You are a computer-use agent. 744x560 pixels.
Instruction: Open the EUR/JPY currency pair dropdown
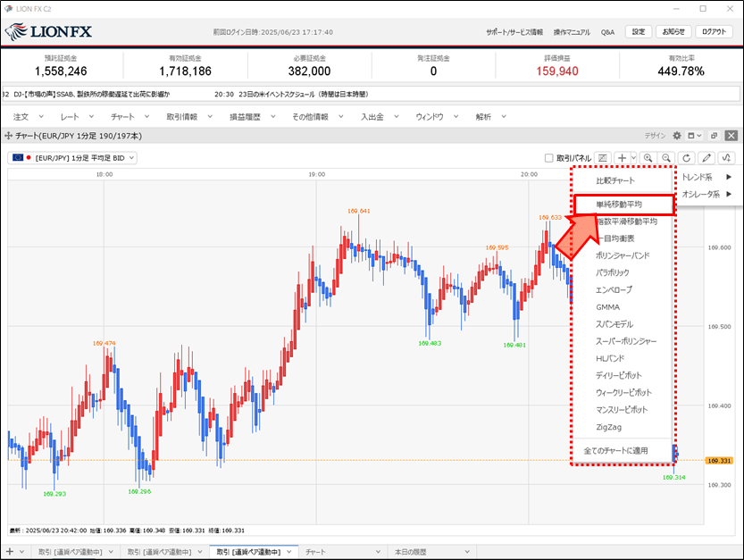point(72,158)
